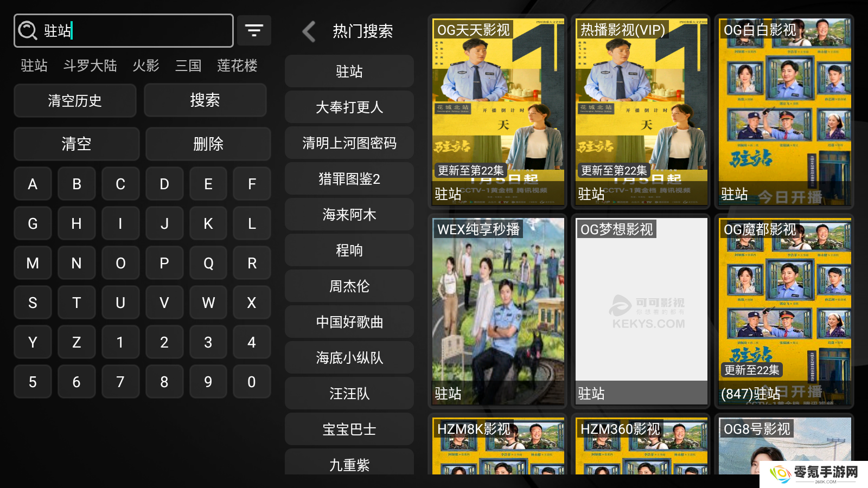Select hot search 海底小纵队

pyautogui.click(x=349, y=357)
